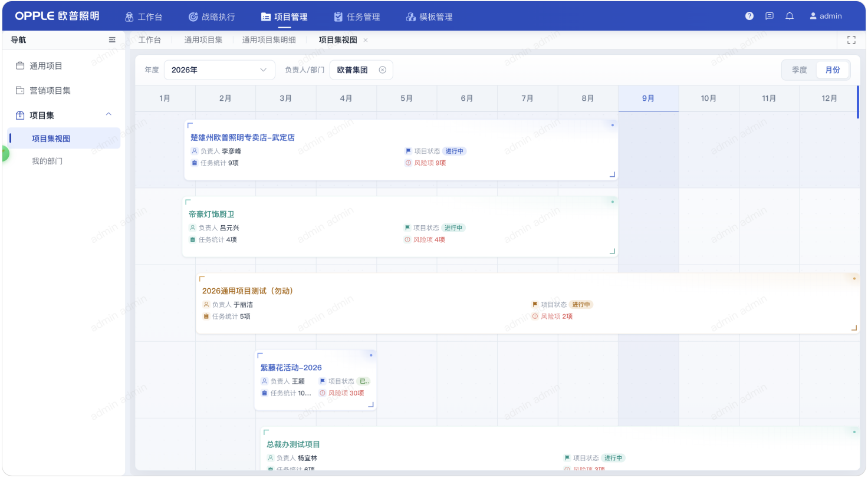Viewport: 868px width, 478px height.
Task: Click the vertical scrollbar at right edge
Action: tap(858, 103)
